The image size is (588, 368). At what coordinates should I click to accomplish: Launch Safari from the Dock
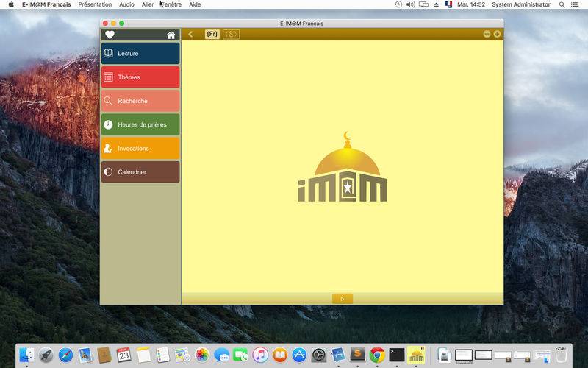click(65, 355)
